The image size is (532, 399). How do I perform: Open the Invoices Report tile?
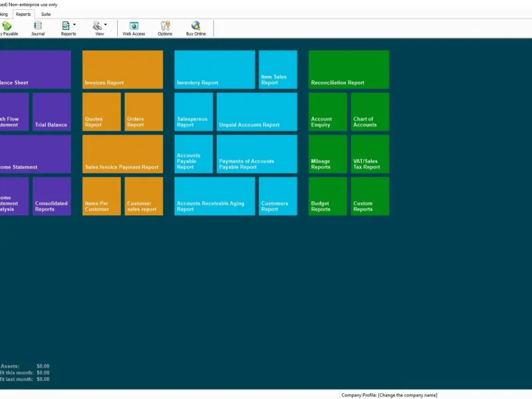(x=122, y=70)
